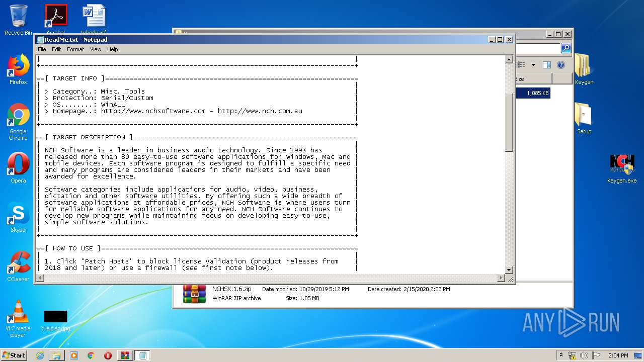Switch to Notepad taskbar button
Image resolution: width=644 pixels, height=362 pixels.
142,355
